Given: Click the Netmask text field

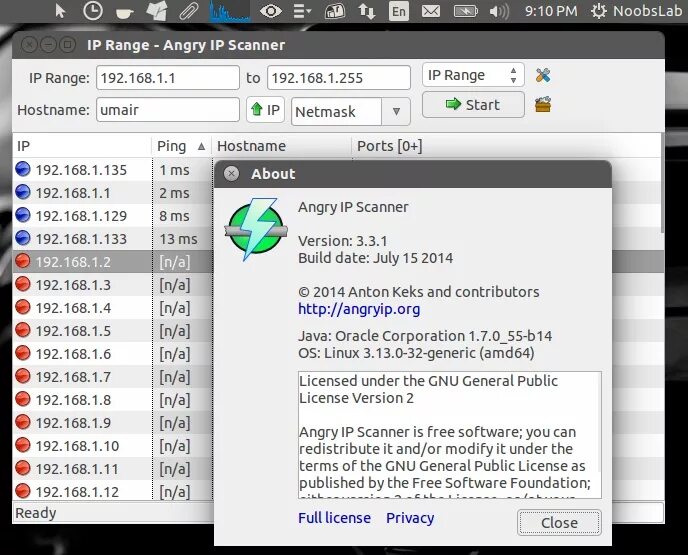Looking at the screenshot, I should 337,111.
